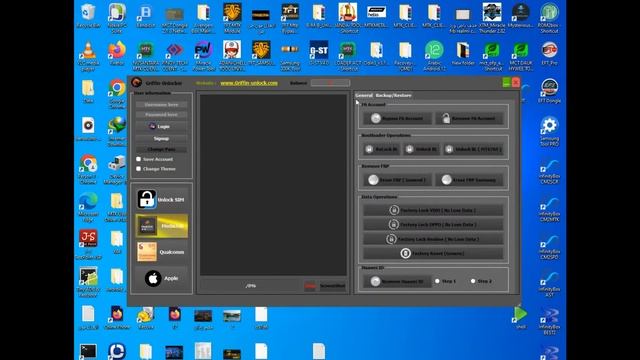Click Factory Lock VIVO No Lose Data
This screenshot has width=640, height=360.
(433, 210)
